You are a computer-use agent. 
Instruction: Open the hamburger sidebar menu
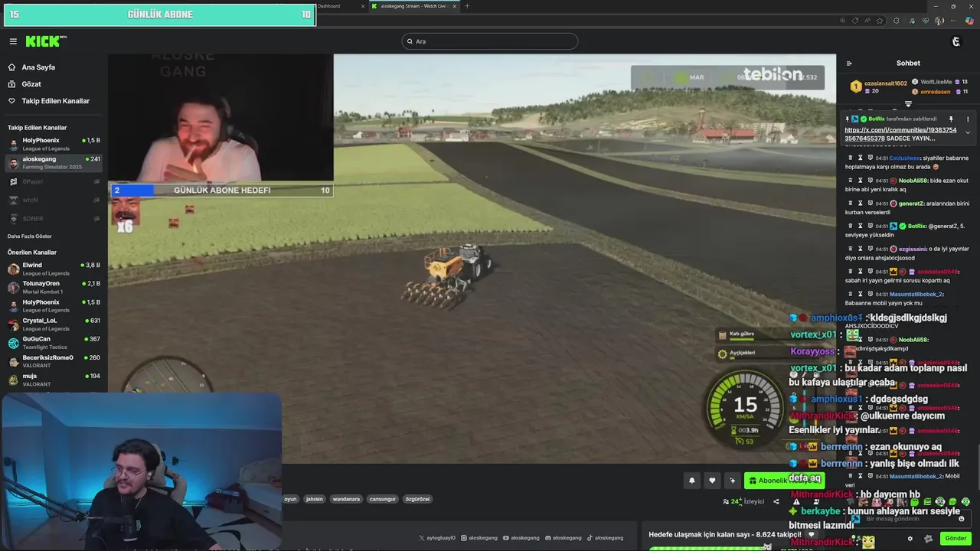click(13, 41)
